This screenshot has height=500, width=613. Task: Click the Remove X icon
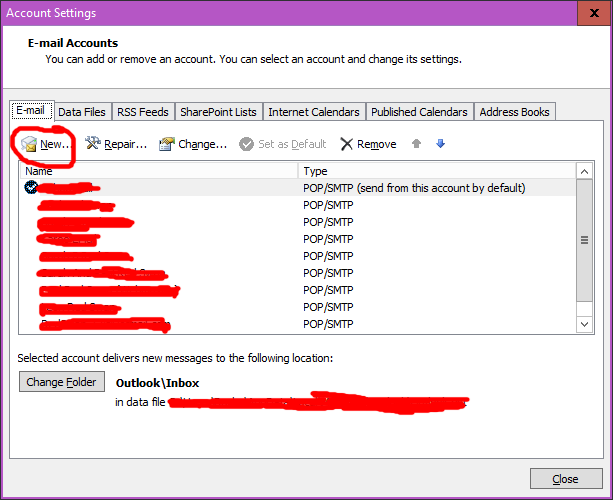pos(347,144)
